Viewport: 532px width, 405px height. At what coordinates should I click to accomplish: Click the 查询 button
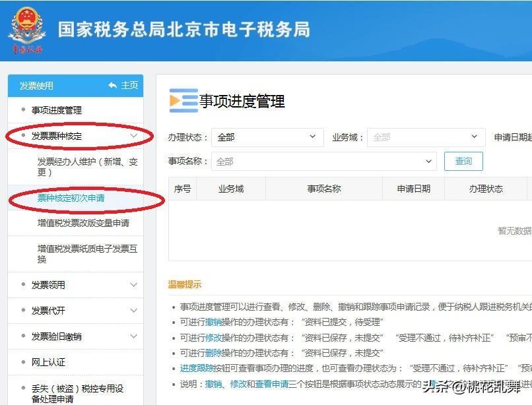[463, 161]
